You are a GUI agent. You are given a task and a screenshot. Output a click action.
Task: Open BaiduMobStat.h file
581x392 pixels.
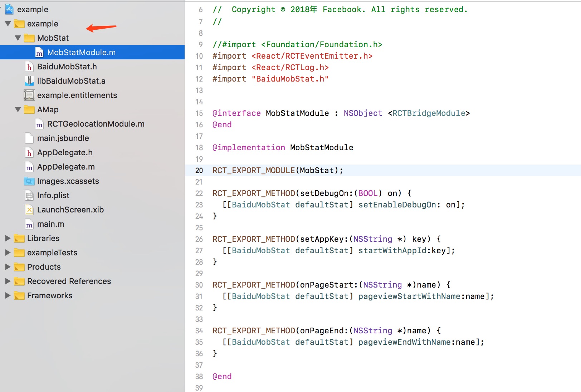tap(67, 67)
